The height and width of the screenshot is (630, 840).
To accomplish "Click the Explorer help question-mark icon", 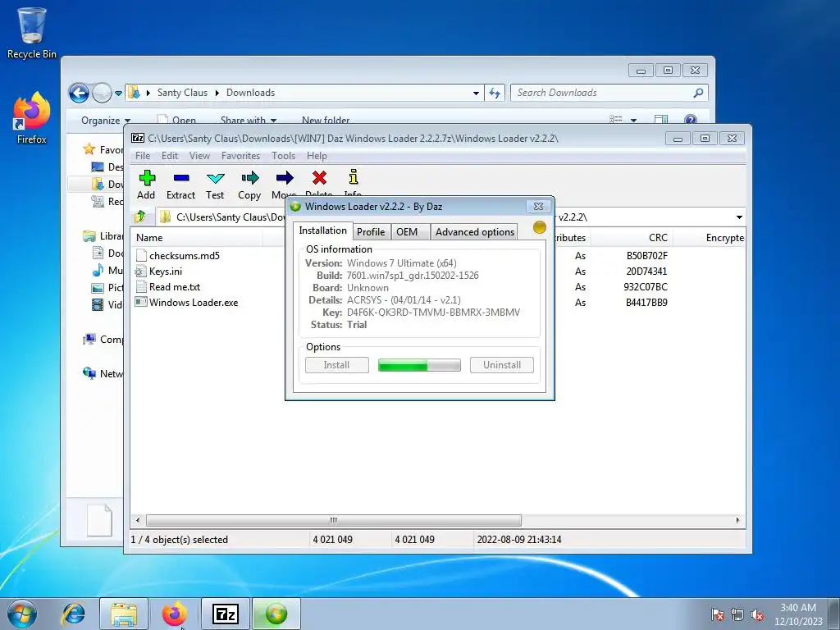I will pos(691,119).
